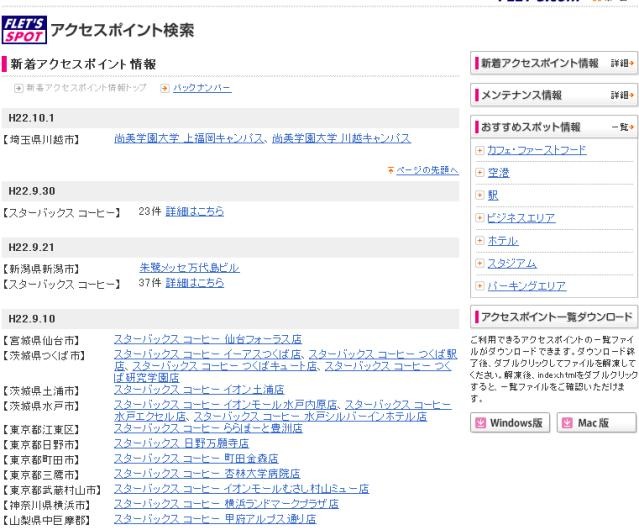The width and height of the screenshot is (639, 530).
Task: Open スターバックス コーヒー つくばキュート店
Action: 225,366
